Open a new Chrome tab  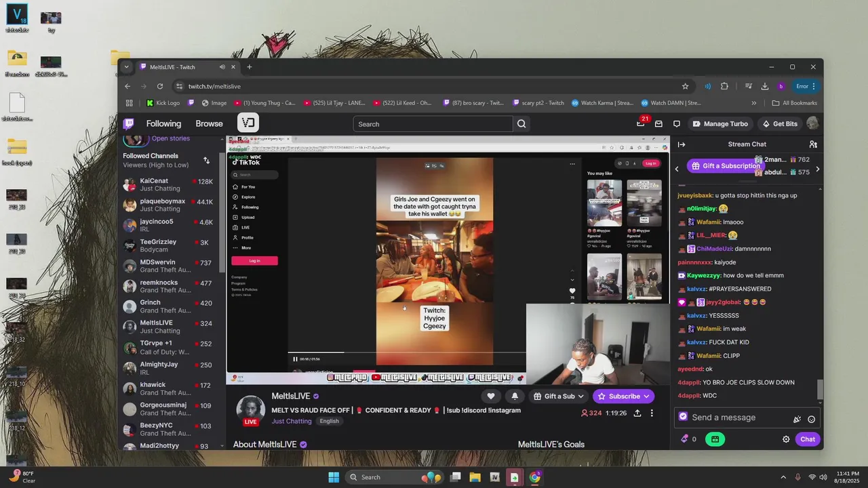(249, 67)
